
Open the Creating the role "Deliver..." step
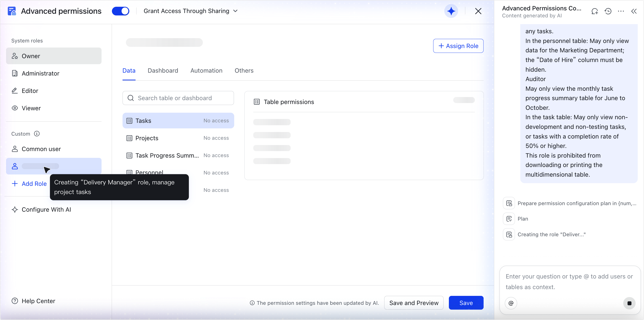click(544, 234)
